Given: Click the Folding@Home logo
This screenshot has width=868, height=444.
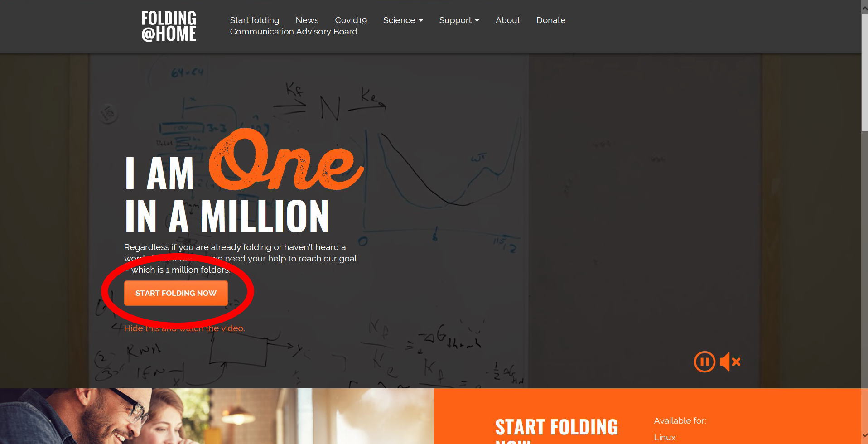Looking at the screenshot, I should click(169, 26).
